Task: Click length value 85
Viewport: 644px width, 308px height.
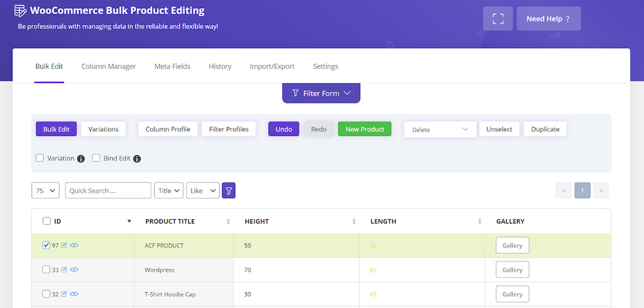Action: (x=373, y=270)
